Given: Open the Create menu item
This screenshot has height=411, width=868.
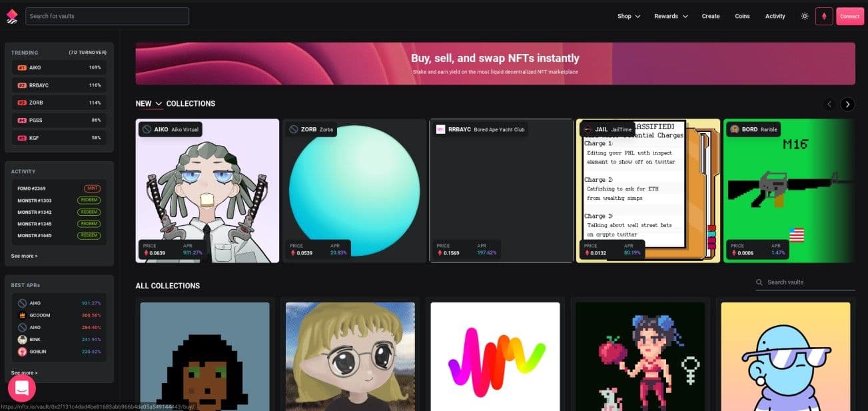Looking at the screenshot, I should tap(710, 16).
